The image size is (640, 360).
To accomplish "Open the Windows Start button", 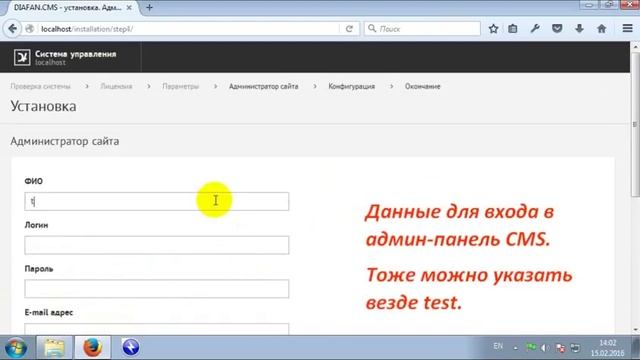I will tap(16, 348).
